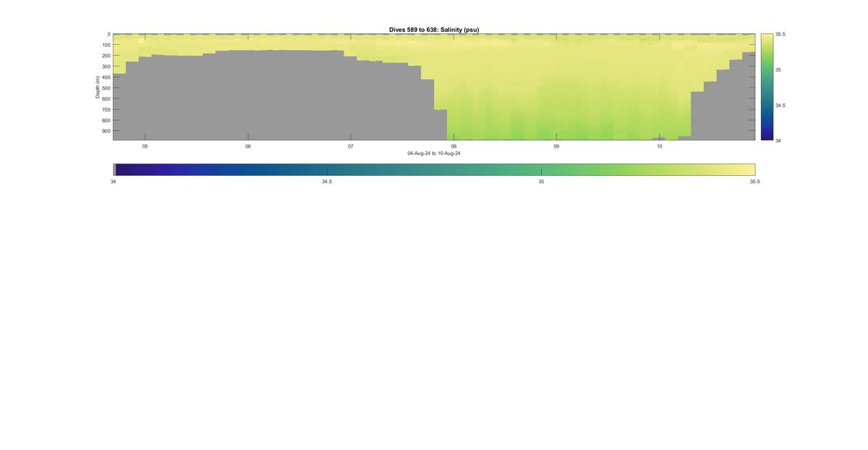Image resolution: width=868 pixels, height=450 pixels.
Task: Click the '35.5' tick atop vertical colorbar
Action: pos(780,34)
